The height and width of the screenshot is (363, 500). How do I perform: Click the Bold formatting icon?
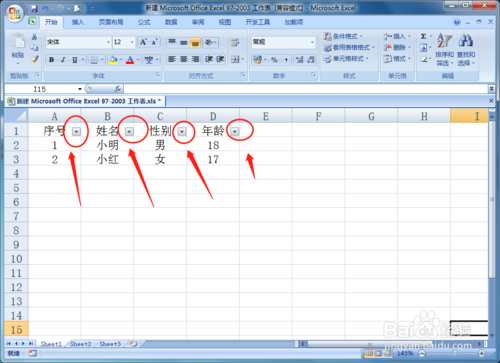(x=51, y=60)
